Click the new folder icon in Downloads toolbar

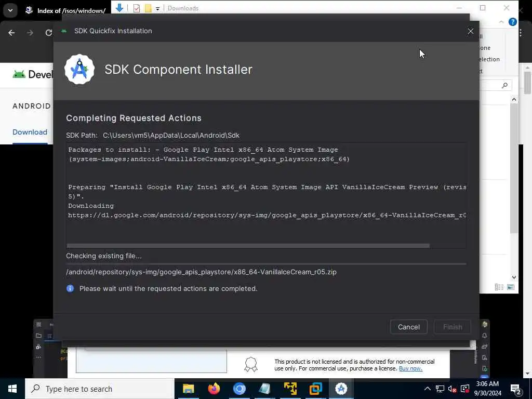[148, 8]
